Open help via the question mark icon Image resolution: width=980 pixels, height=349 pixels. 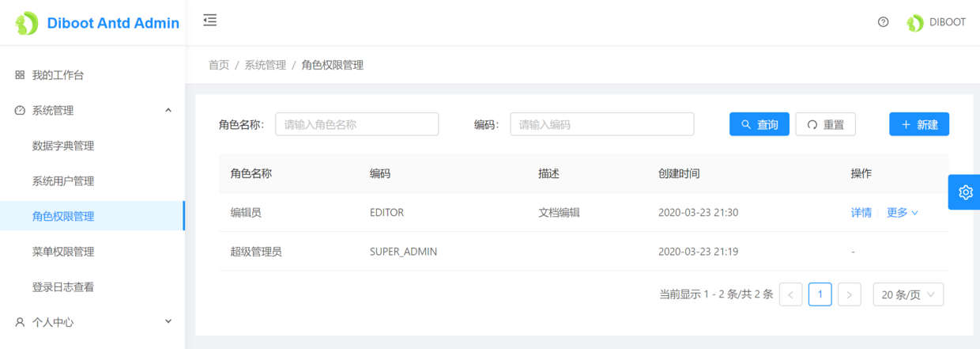(x=884, y=22)
